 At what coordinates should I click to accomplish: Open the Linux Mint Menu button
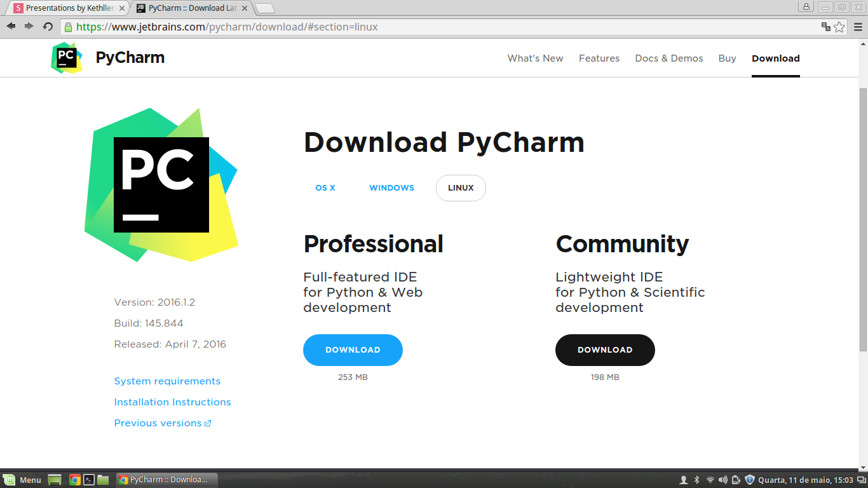(x=22, y=480)
